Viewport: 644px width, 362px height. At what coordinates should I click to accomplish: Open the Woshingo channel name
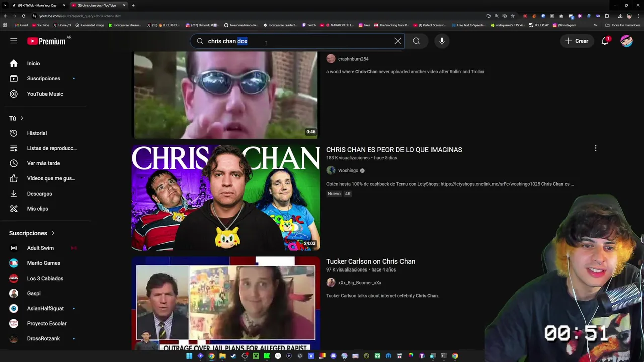348,170
